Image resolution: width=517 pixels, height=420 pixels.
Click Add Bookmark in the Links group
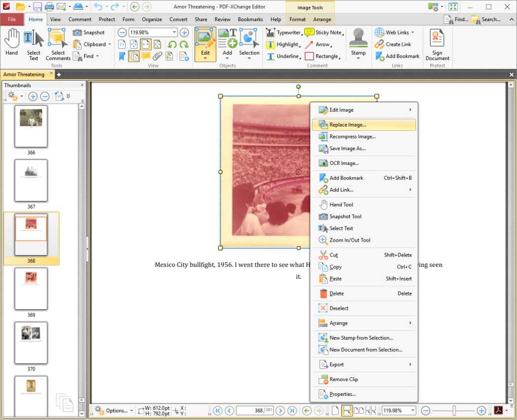397,56
